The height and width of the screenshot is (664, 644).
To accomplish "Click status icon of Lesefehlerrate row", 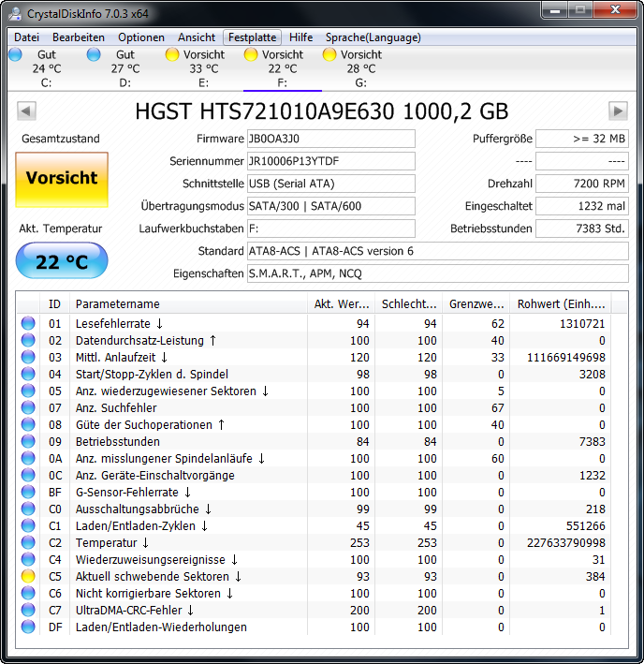I will [x=28, y=323].
